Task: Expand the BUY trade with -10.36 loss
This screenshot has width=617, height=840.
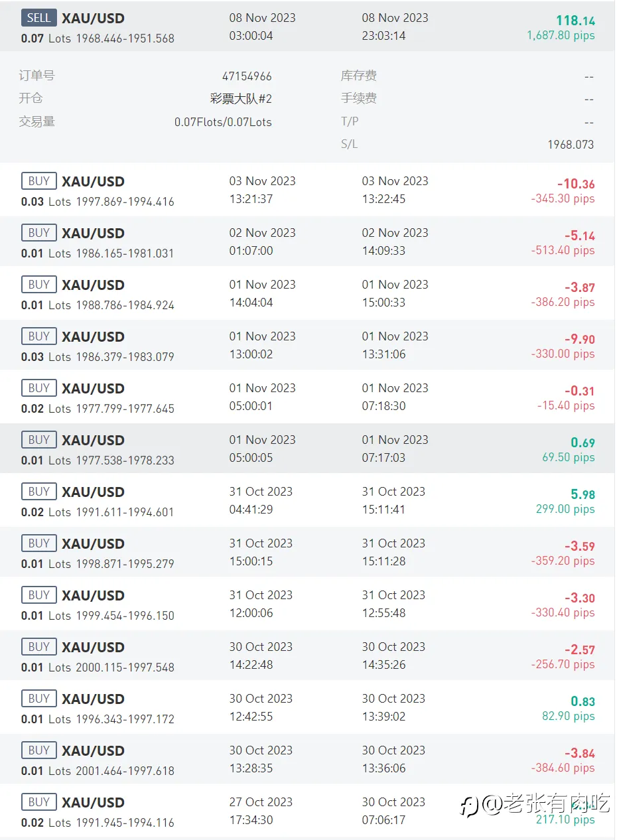Action: (x=308, y=190)
